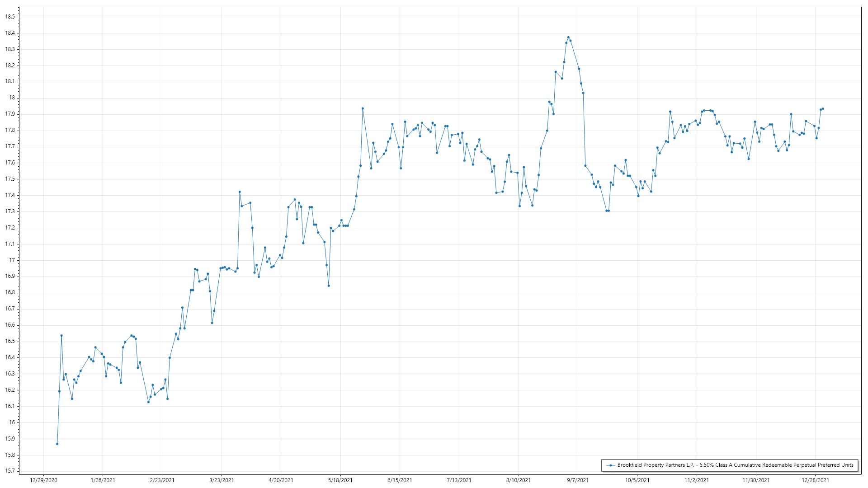This screenshot has height=488, width=868.
Task: Click the 3/23/2021 x-axis date label
Action: point(222,480)
